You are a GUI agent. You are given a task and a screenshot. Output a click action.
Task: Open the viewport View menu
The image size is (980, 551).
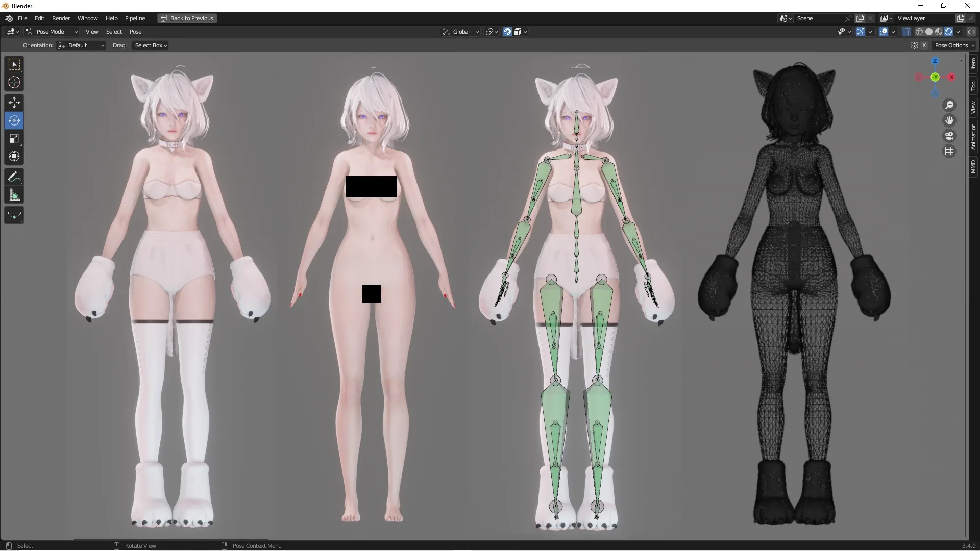(x=92, y=32)
